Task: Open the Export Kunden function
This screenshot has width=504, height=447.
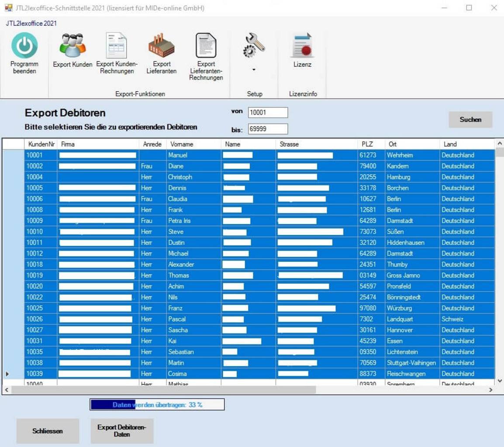Action: point(72,45)
